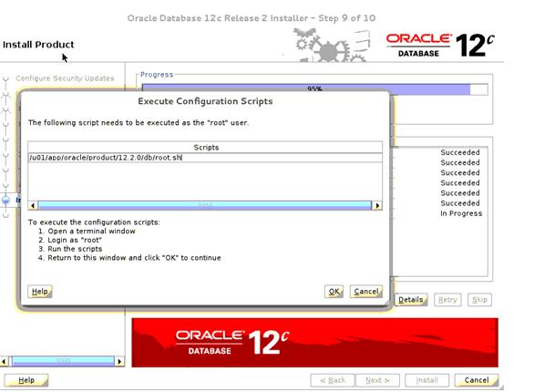Click the Install button in installer

(x=427, y=380)
